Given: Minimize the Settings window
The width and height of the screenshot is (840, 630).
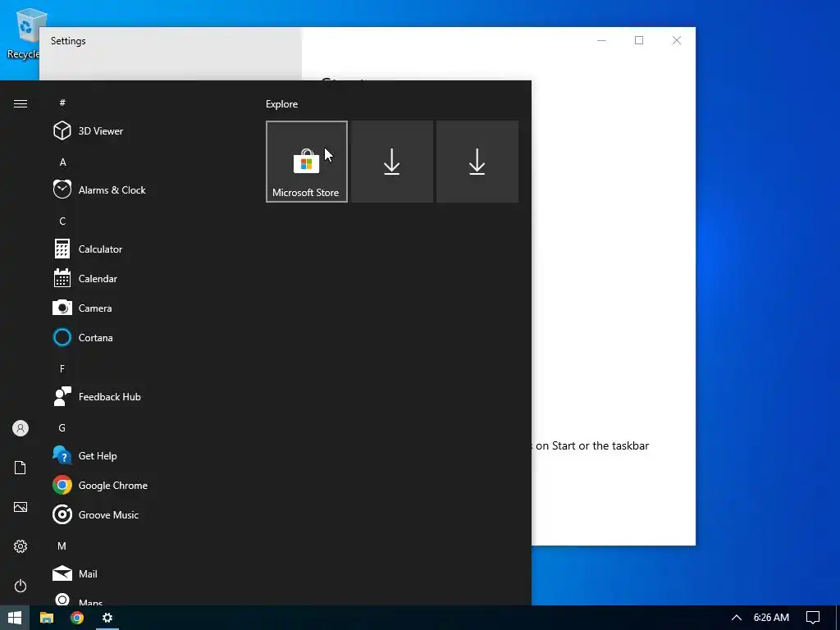Looking at the screenshot, I should click(x=601, y=40).
